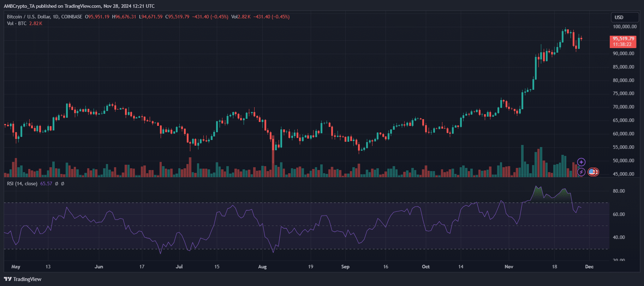Screen dimensions: 644x286
Task: Click the 13 date label after May
Action: [48, 267]
